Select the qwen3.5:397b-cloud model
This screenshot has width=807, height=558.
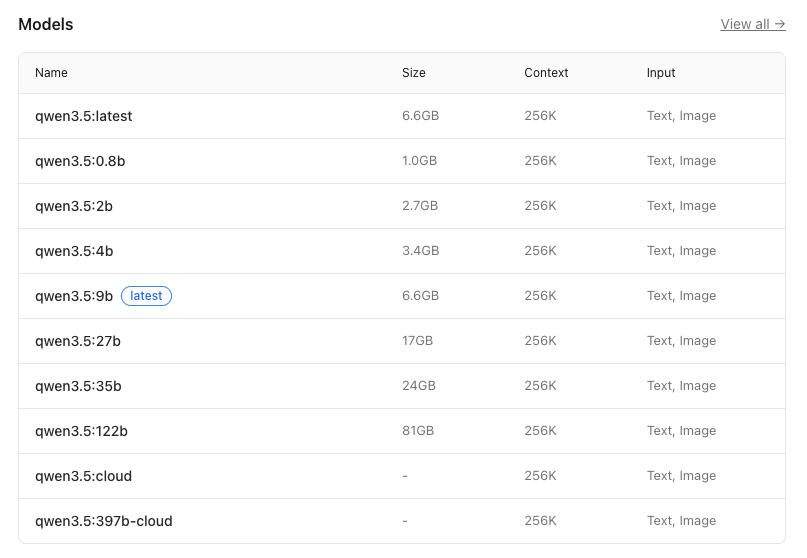[x=104, y=521]
